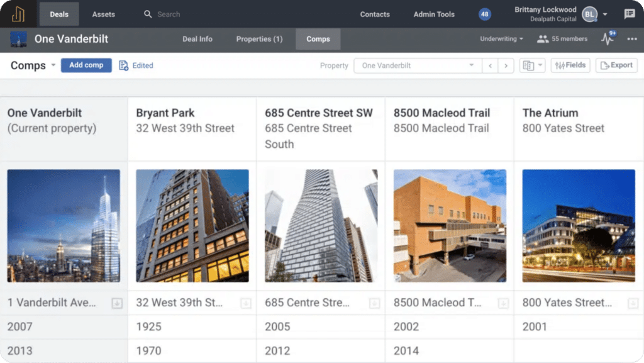This screenshot has height=363, width=644.
Task: Open the Underwriting stage dropdown
Action: (x=500, y=38)
